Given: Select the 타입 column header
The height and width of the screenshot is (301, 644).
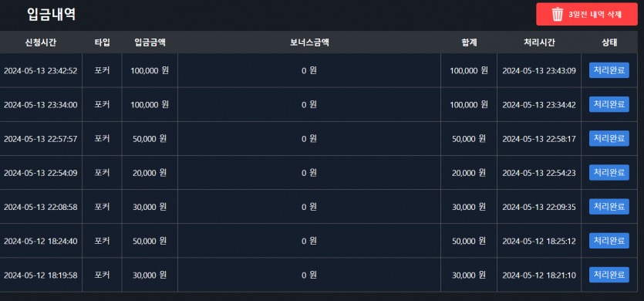Looking at the screenshot, I should point(102,42).
